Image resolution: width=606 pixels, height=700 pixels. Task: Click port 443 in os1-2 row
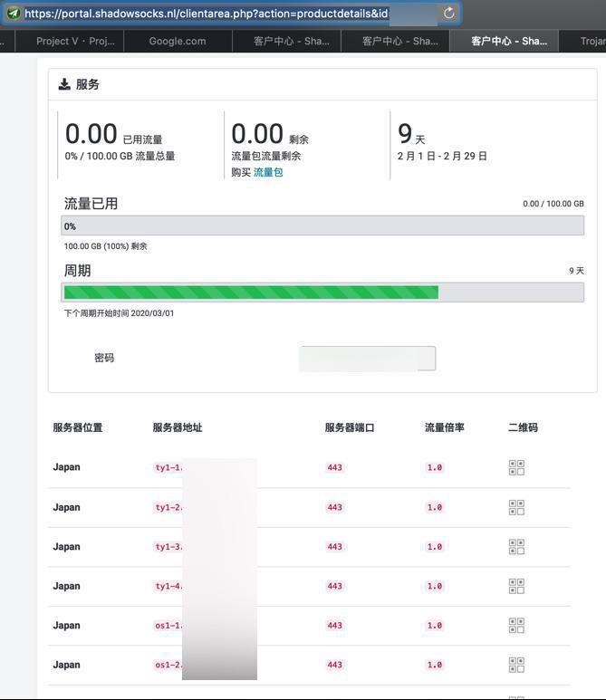pos(334,665)
